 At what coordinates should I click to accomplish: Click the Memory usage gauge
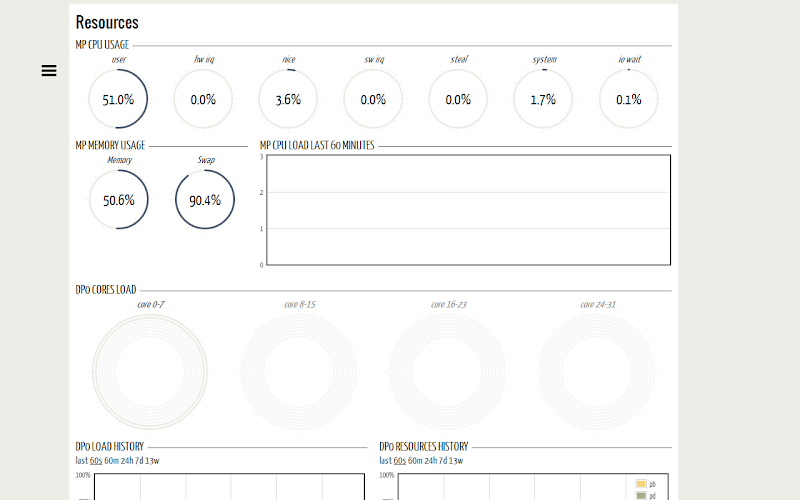(119, 199)
